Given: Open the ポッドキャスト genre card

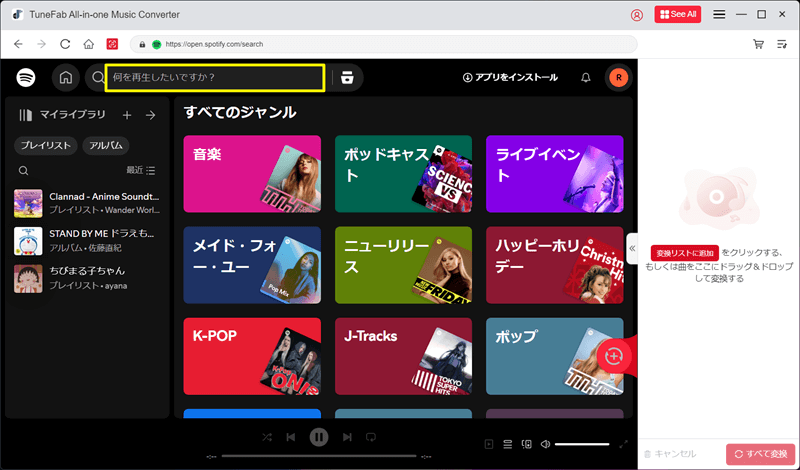Looking at the screenshot, I should point(404,174).
